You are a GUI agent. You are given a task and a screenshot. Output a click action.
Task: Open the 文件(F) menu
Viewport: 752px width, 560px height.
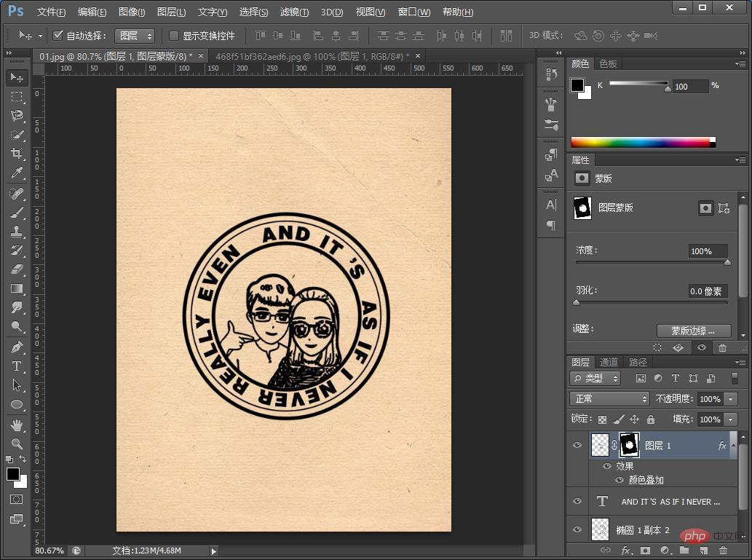[x=51, y=12]
